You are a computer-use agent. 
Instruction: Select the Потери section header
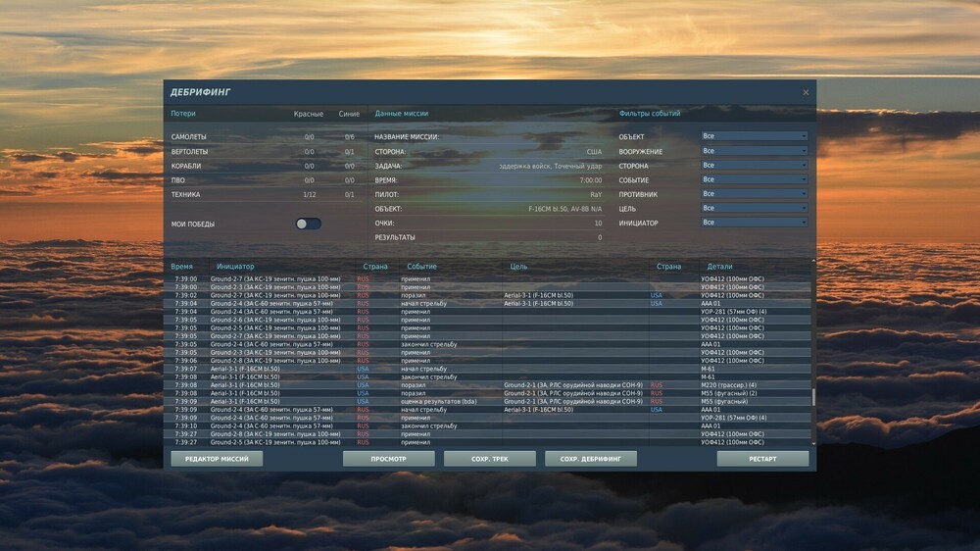[x=183, y=114]
